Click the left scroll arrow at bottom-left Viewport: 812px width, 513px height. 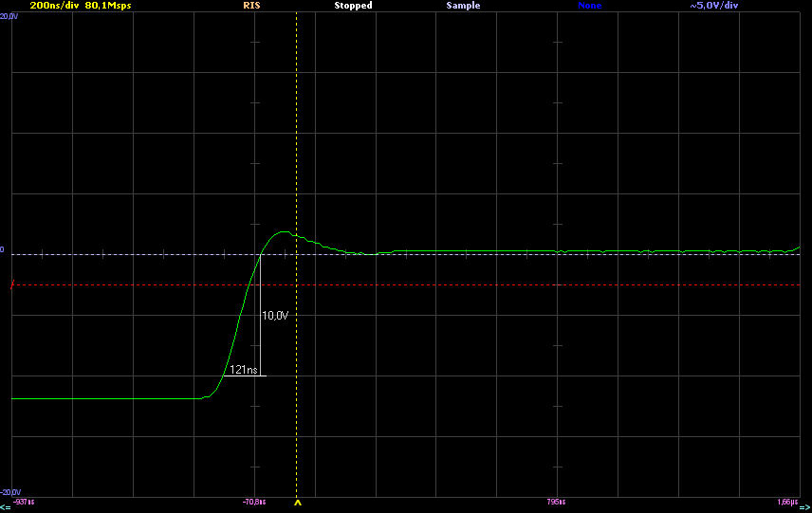point(6,508)
